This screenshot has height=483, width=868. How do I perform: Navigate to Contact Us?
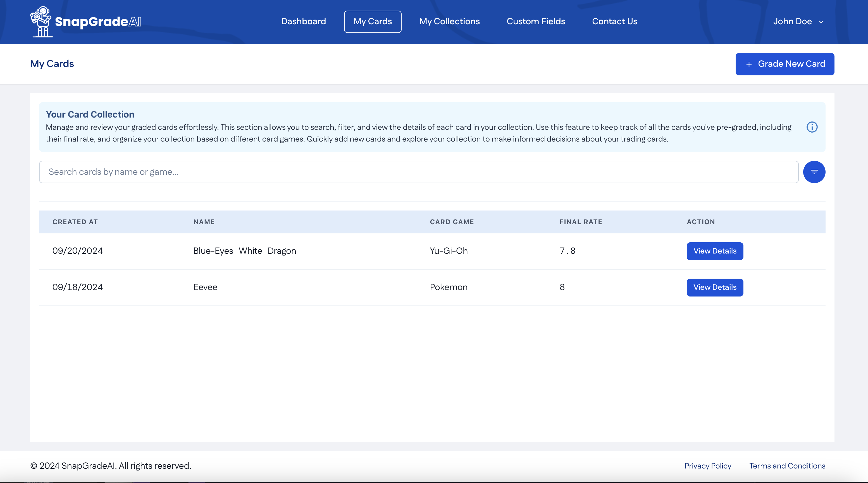(x=614, y=21)
